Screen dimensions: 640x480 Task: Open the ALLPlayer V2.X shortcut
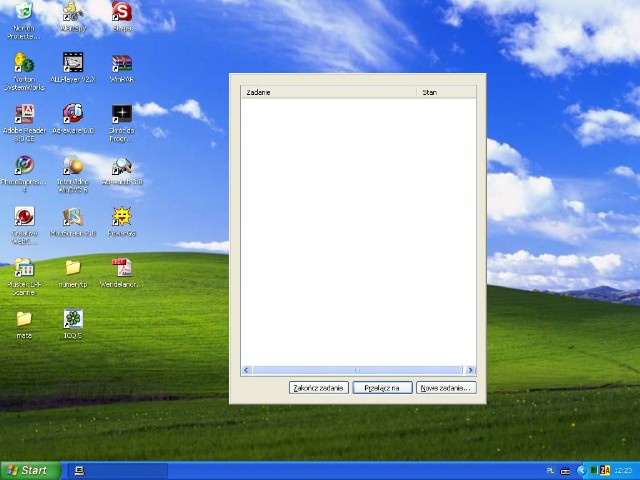pyautogui.click(x=73, y=62)
